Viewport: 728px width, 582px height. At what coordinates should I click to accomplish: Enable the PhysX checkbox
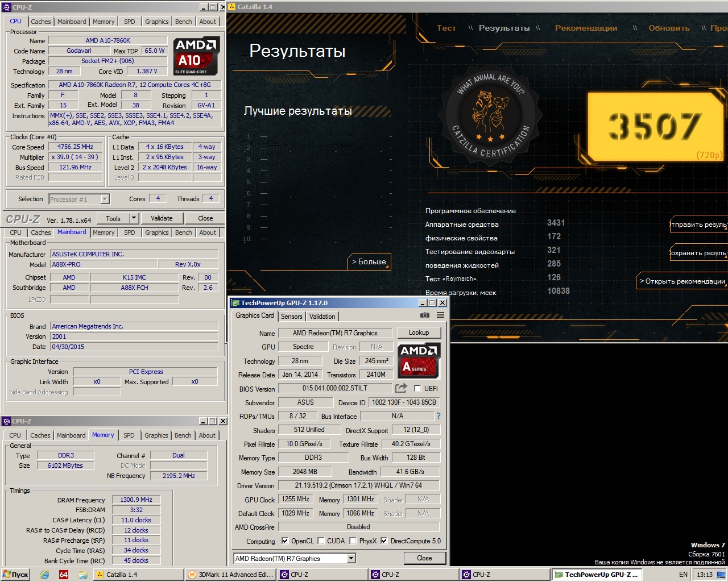pyautogui.click(x=353, y=541)
